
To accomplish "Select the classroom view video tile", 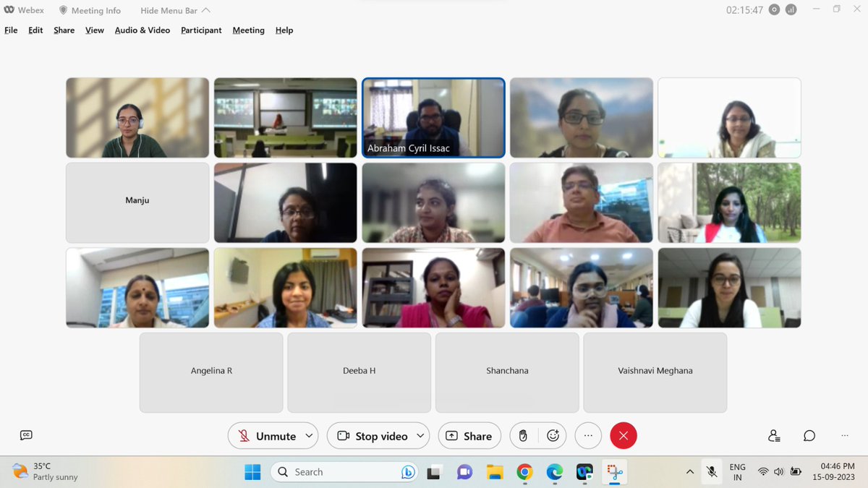I will tap(286, 118).
